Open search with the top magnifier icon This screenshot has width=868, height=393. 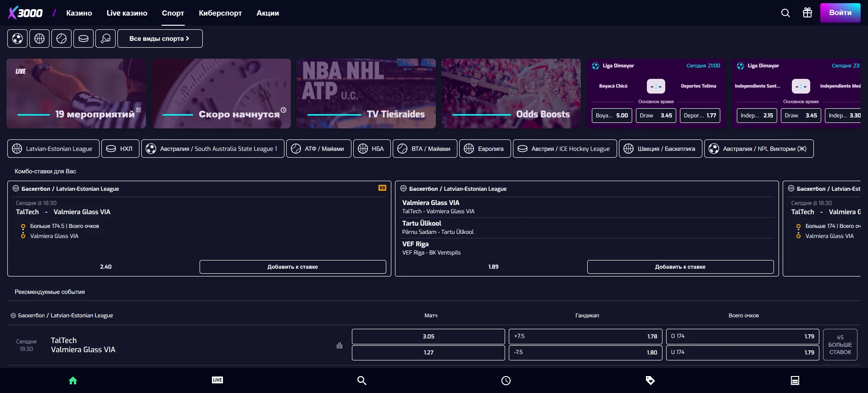[785, 13]
